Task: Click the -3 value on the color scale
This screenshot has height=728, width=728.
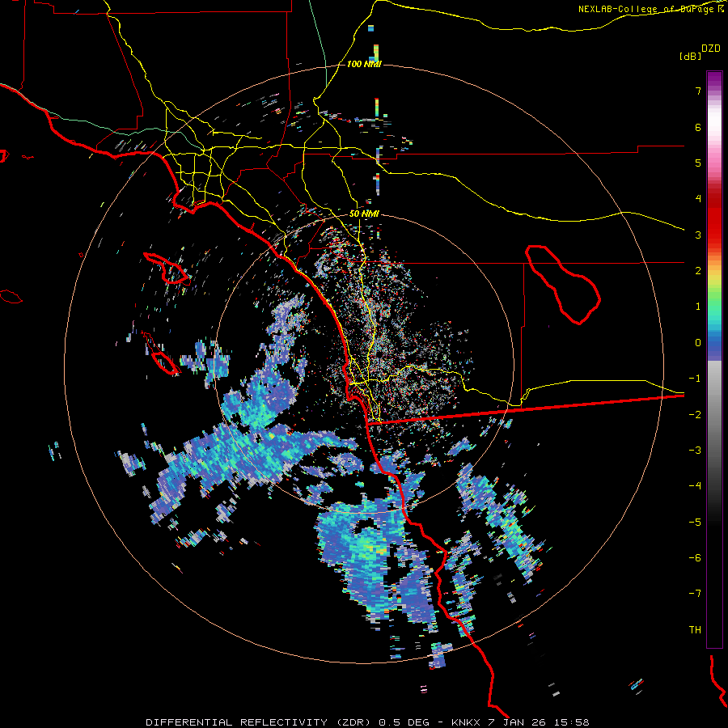Action: pos(695,451)
